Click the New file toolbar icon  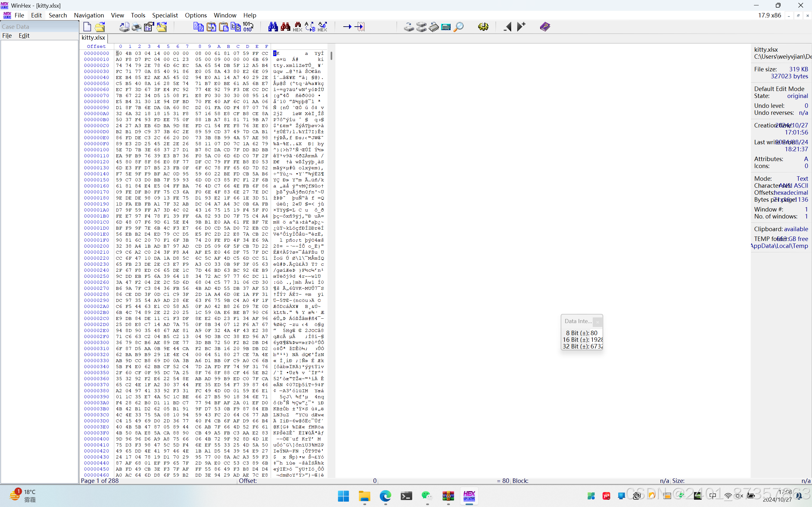[x=87, y=27]
